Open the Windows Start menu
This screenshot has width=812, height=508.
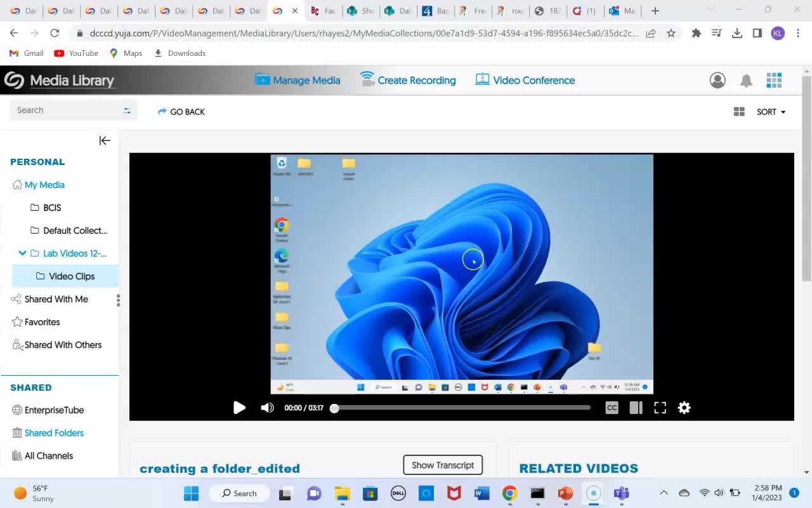tap(191, 493)
